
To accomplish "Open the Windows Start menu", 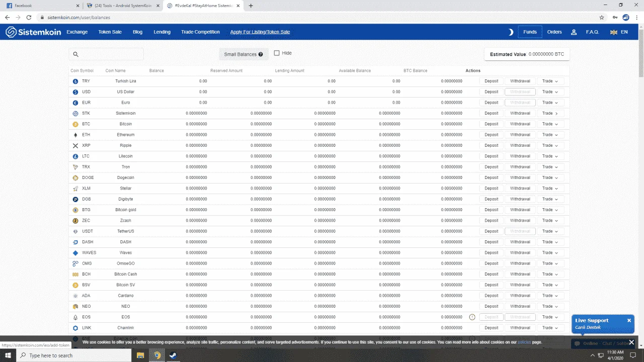I will click(x=9, y=355).
